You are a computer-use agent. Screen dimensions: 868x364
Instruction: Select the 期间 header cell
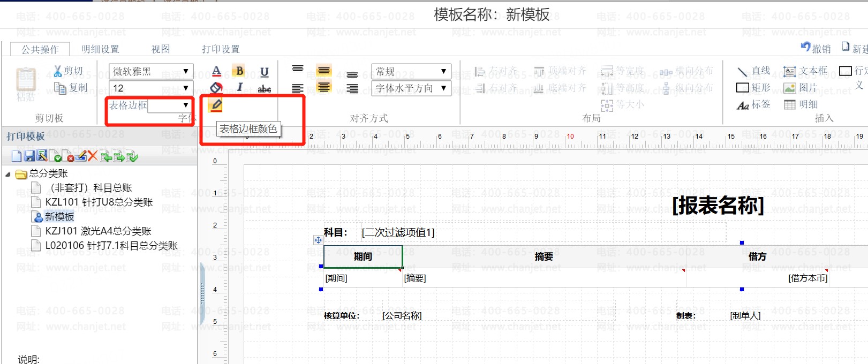(363, 257)
